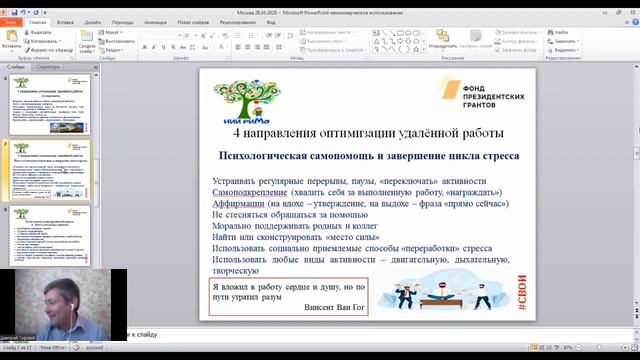Undo the last action
640x360 pixels.
click(23, 13)
